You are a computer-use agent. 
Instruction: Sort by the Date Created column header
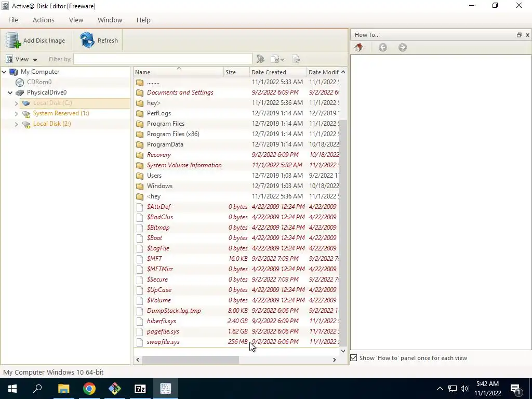pos(278,72)
